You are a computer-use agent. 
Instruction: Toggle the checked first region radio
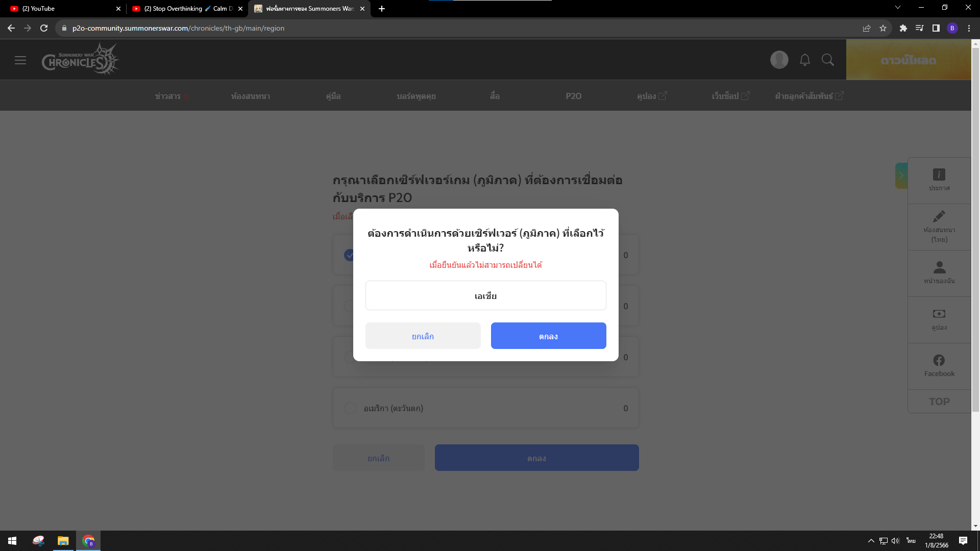pos(349,255)
